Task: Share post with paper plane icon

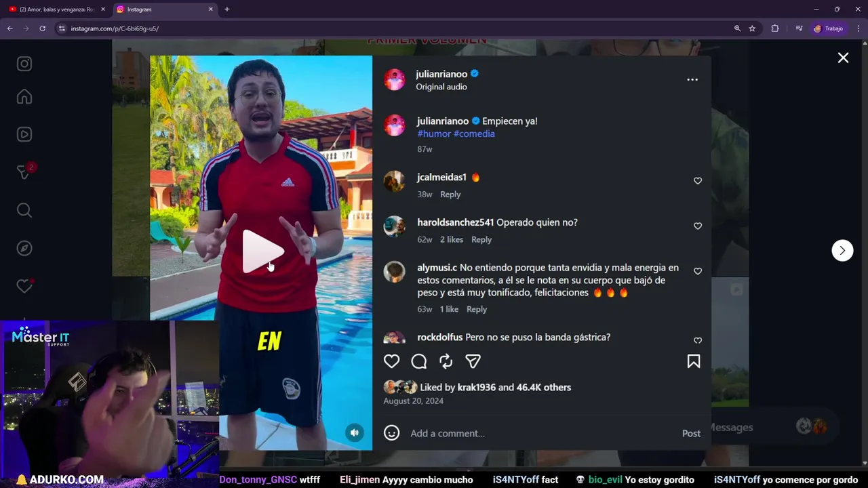Action: point(473,361)
